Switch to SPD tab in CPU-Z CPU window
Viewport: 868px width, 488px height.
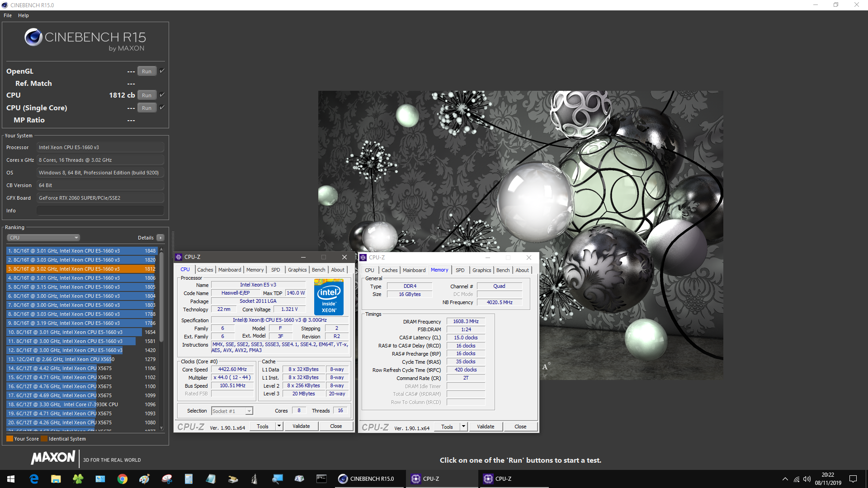276,270
